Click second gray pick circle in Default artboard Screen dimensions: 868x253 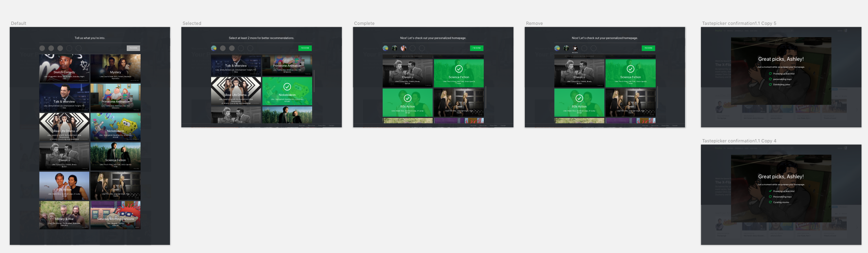(51, 48)
